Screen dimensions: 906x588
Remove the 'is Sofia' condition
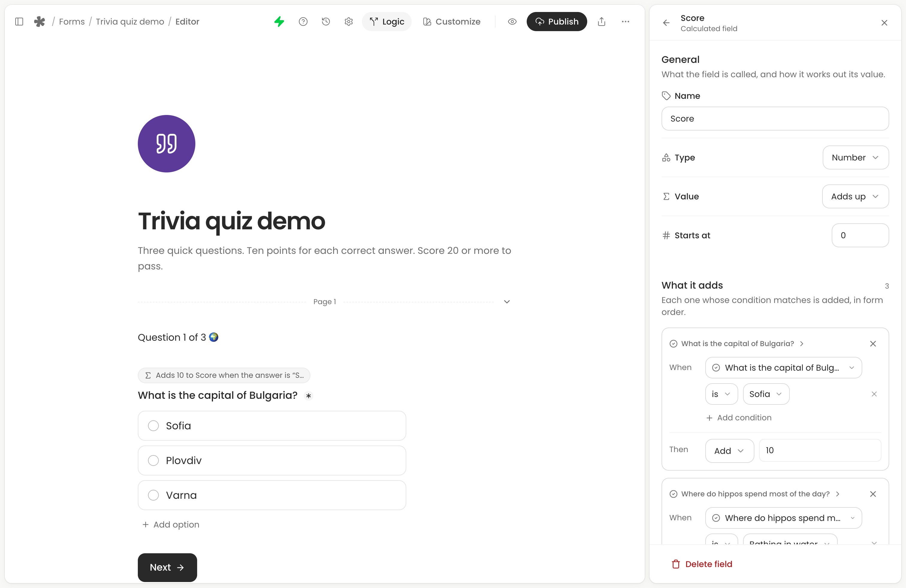point(874,394)
